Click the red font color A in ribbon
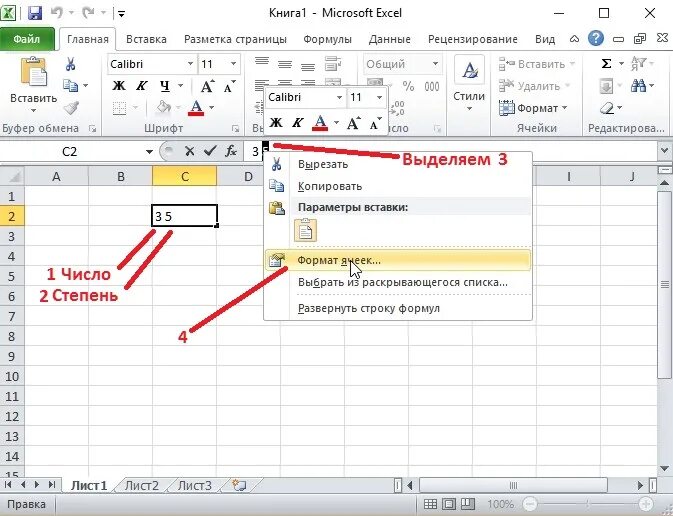The image size is (673, 516). pyautogui.click(x=196, y=107)
